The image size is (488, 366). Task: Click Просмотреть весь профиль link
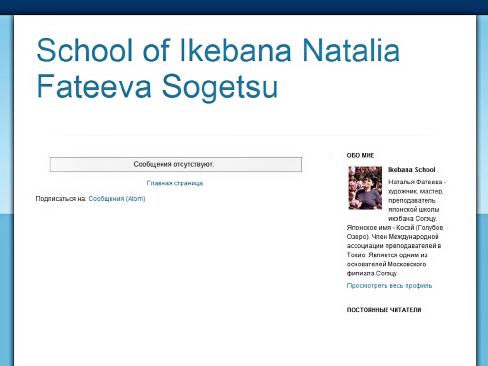pyautogui.click(x=389, y=286)
